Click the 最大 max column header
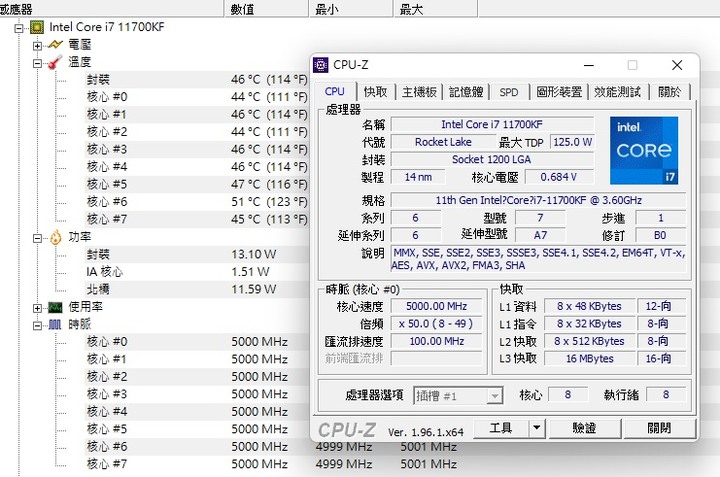The width and height of the screenshot is (720, 477). point(435,9)
